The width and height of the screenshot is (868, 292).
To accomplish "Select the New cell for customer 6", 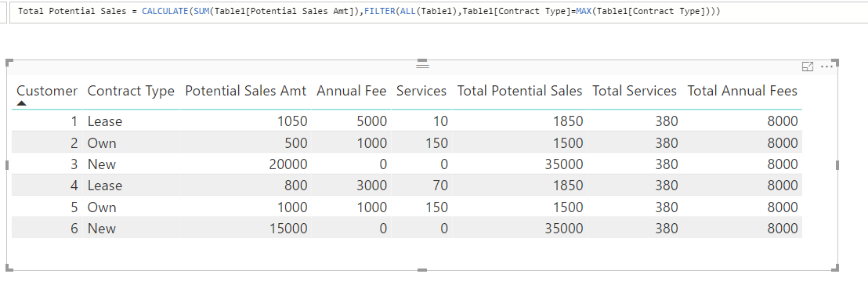I will pyautogui.click(x=101, y=229).
